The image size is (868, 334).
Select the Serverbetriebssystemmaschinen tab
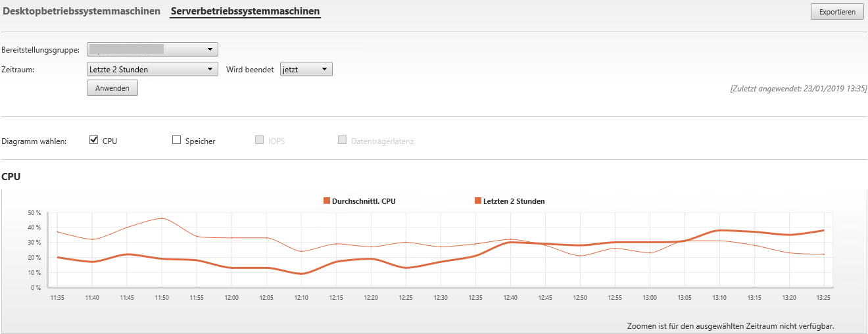(245, 11)
